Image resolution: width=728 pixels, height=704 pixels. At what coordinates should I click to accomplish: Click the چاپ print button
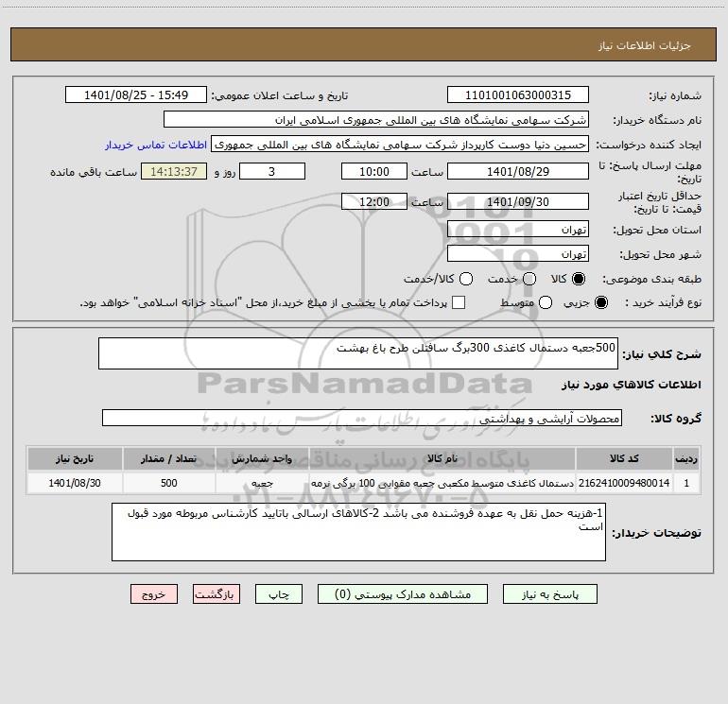pyautogui.click(x=279, y=594)
